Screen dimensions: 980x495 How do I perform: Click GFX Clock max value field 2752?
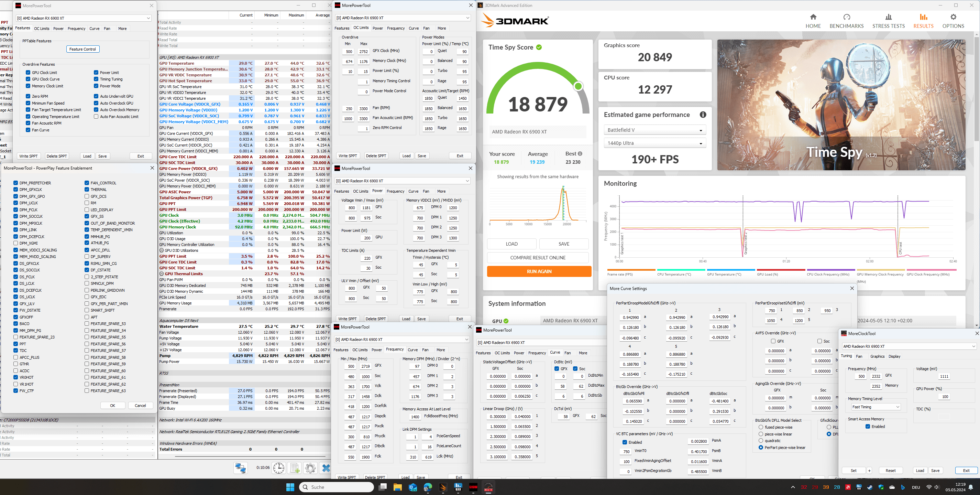click(x=363, y=52)
